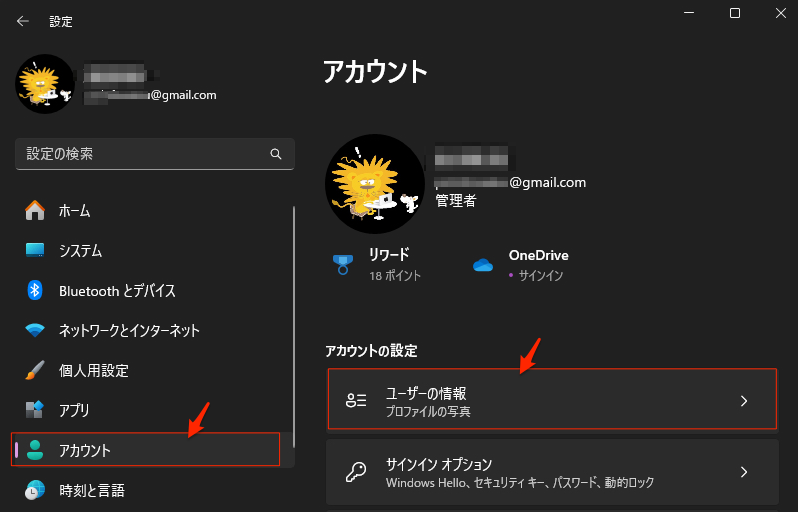Open ネットワークとインターネット category
The image size is (798, 512).
(x=153, y=330)
